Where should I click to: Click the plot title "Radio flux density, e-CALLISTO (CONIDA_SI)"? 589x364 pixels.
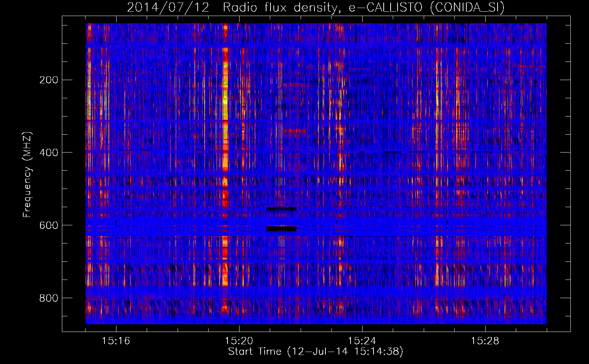coord(364,7)
